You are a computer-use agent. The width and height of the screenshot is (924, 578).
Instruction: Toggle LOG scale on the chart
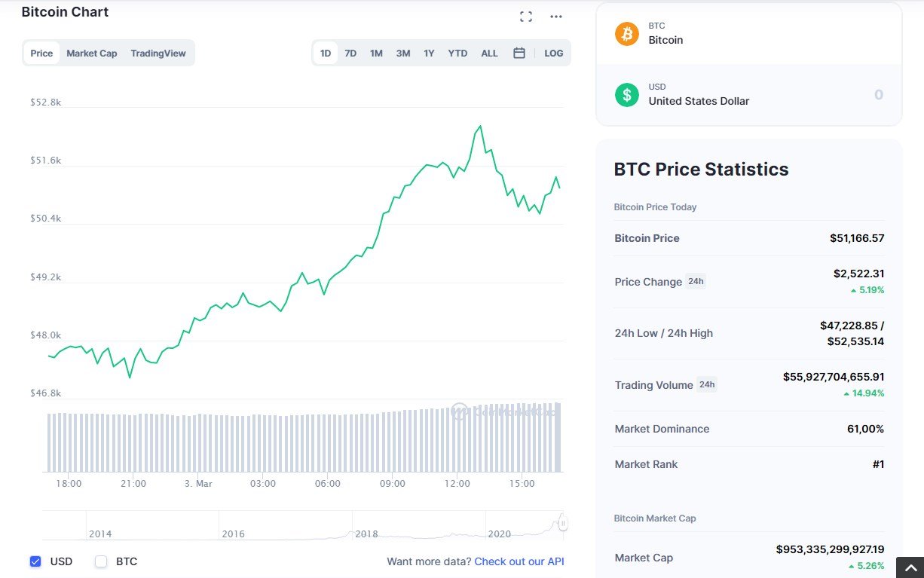click(x=554, y=53)
